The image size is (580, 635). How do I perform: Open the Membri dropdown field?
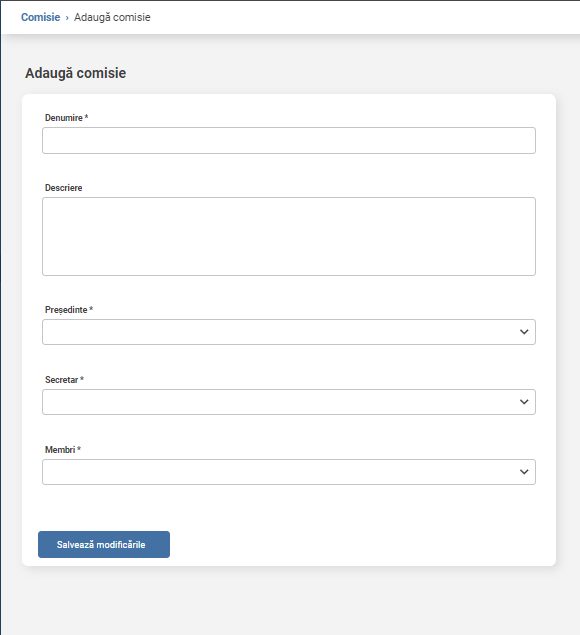(x=289, y=472)
